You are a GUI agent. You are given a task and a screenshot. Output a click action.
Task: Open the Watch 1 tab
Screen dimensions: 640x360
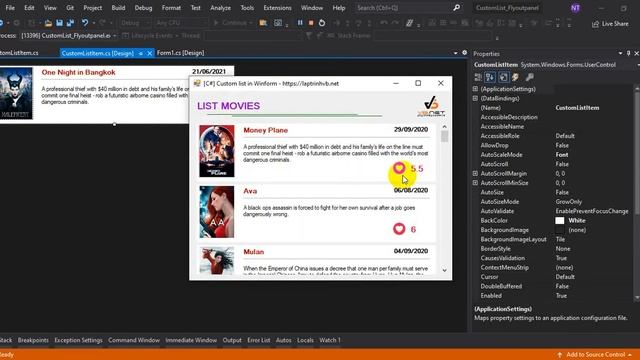coord(330,340)
